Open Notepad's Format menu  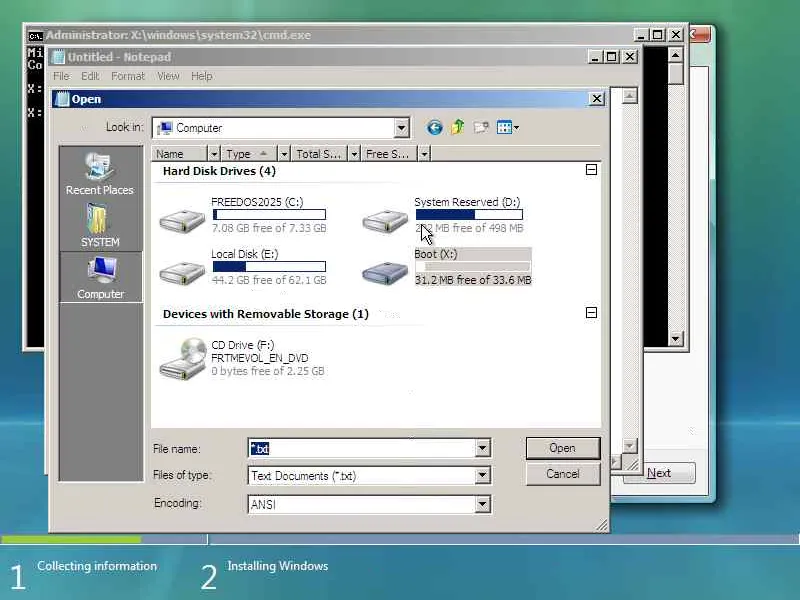coord(128,76)
